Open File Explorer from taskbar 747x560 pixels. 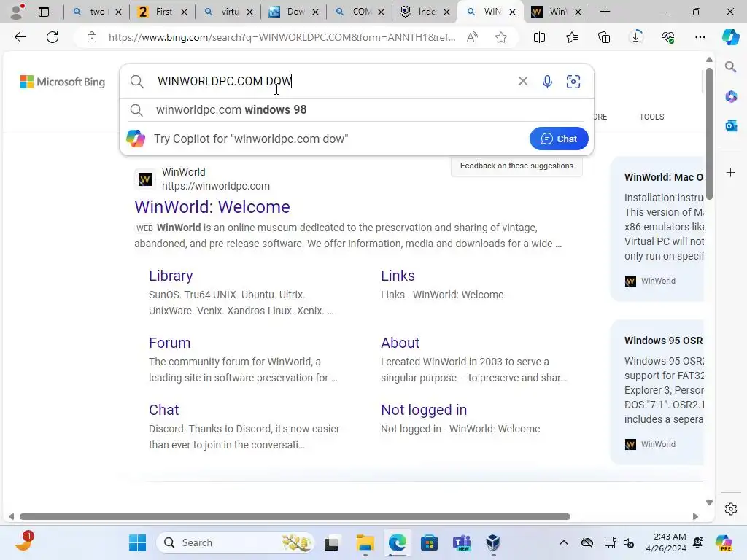click(x=365, y=542)
